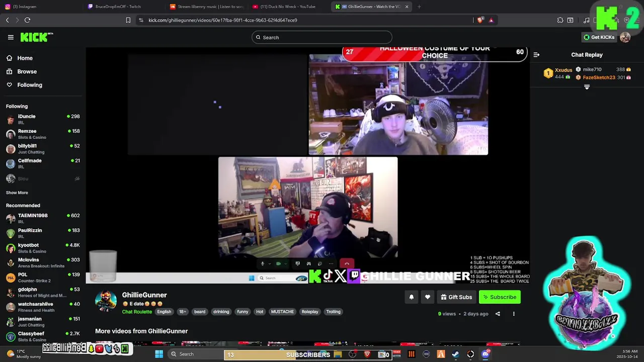The image size is (644, 362).
Task: Switch to the Stream lilbenny music tab
Action: (206, 7)
